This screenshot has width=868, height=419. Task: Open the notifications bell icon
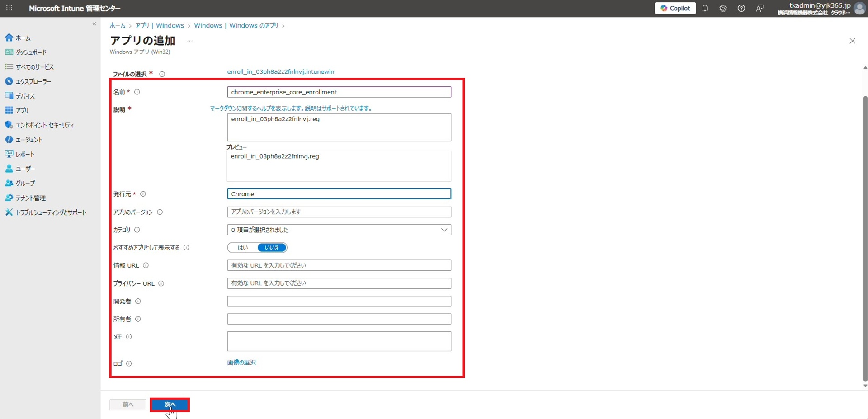pos(705,8)
